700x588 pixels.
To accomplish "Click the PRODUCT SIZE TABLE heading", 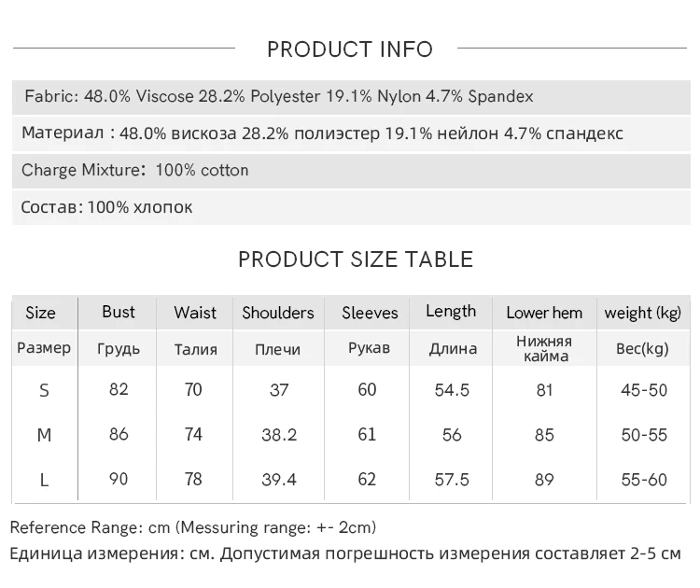I will tap(356, 259).
